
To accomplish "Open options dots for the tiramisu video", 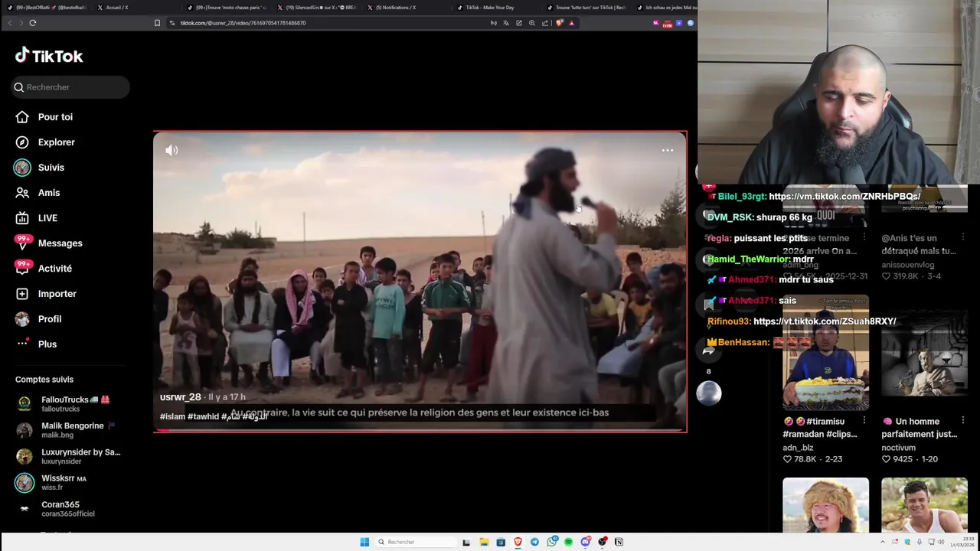I will 864,421.
